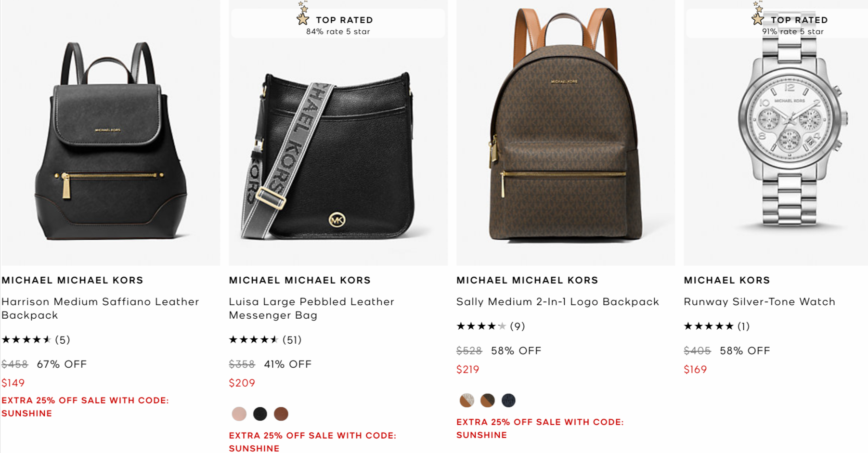Image resolution: width=868 pixels, height=453 pixels.
Task: View the Sally Medium Logo Backpack image
Action: [566, 133]
